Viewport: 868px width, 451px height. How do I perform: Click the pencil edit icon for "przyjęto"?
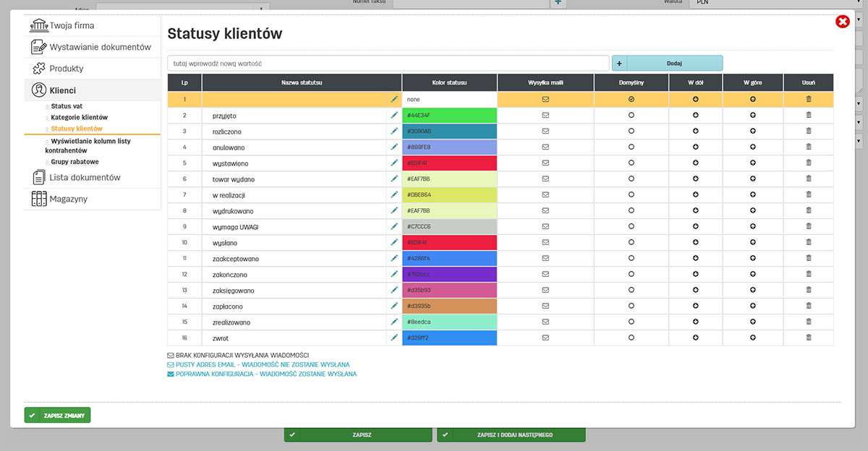pyautogui.click(x=394, y=115)
